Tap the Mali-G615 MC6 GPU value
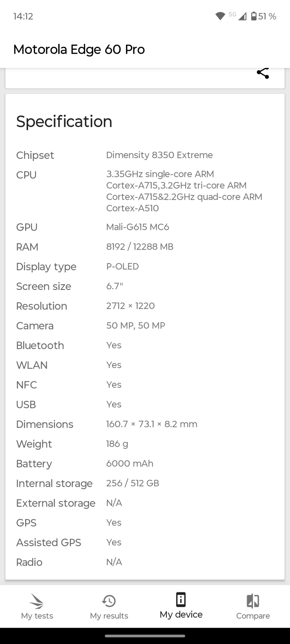This screenshot has width=290, height=644. click(138, 227)
